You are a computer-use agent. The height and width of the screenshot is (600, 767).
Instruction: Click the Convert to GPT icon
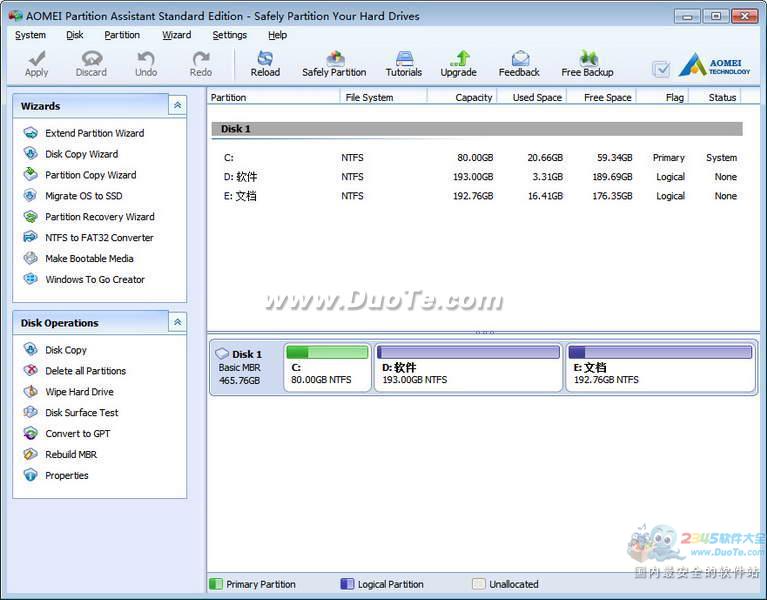pos(30,433)
